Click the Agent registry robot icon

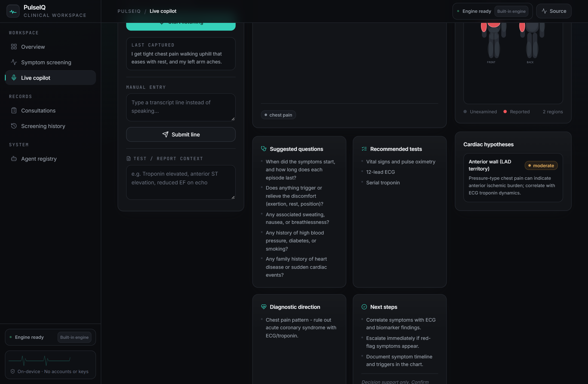point(14,159)
